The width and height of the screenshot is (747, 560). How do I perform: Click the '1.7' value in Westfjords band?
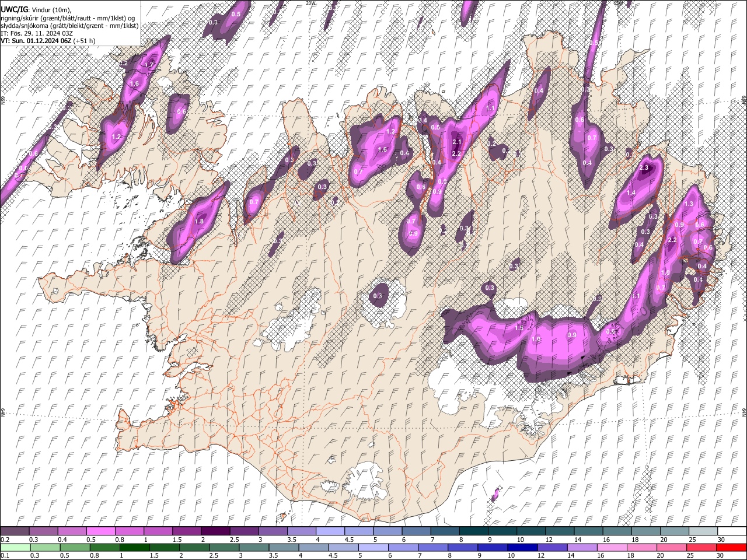149,64
